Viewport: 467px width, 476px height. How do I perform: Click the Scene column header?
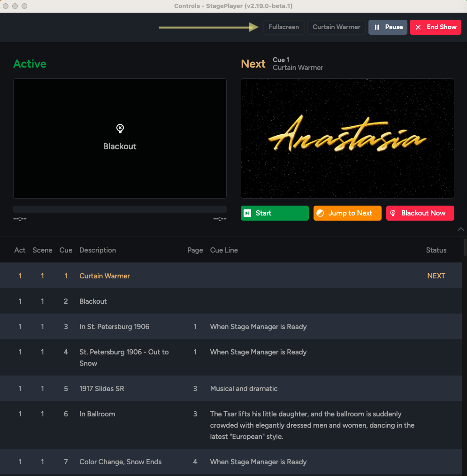click(x=43, y=250)
